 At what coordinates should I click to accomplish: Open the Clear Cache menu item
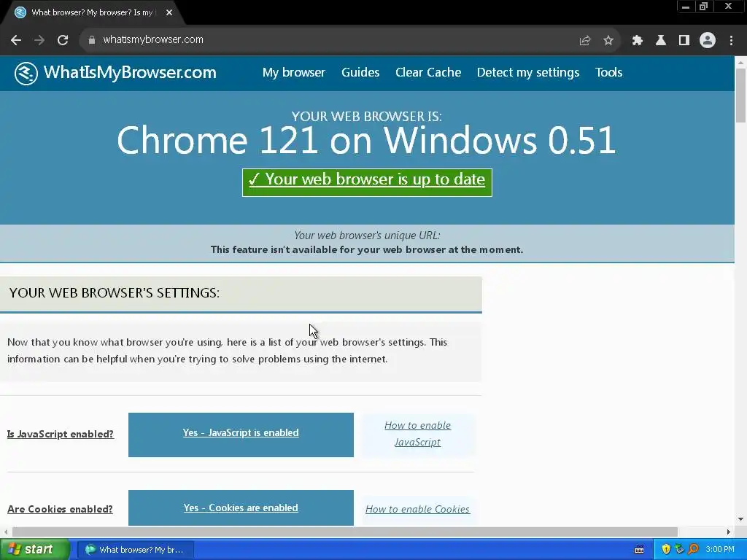point(427,72)
